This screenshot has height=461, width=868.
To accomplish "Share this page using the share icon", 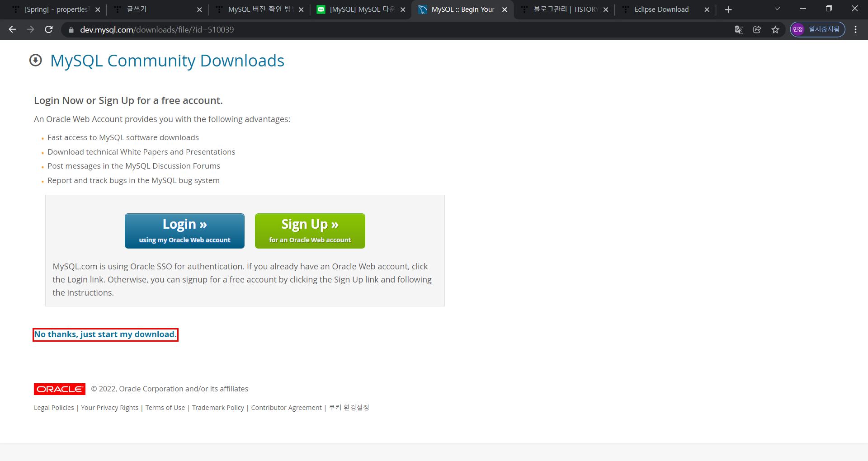I will pos(757,29).
